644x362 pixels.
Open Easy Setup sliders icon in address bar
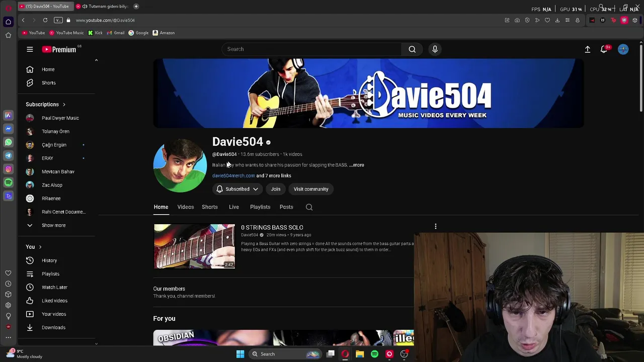click(x=568, y=20)
